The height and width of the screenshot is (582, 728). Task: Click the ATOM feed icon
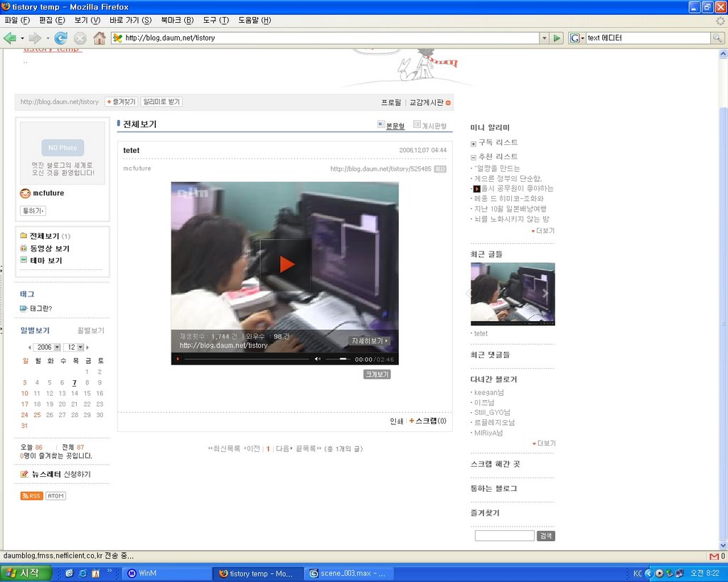tap(55, 496)
